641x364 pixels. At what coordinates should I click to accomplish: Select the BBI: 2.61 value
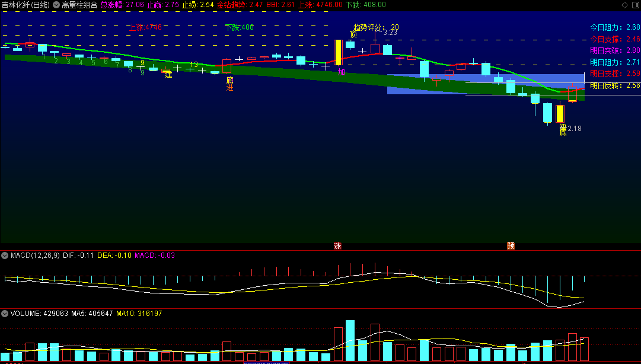(x=280, y=5)
